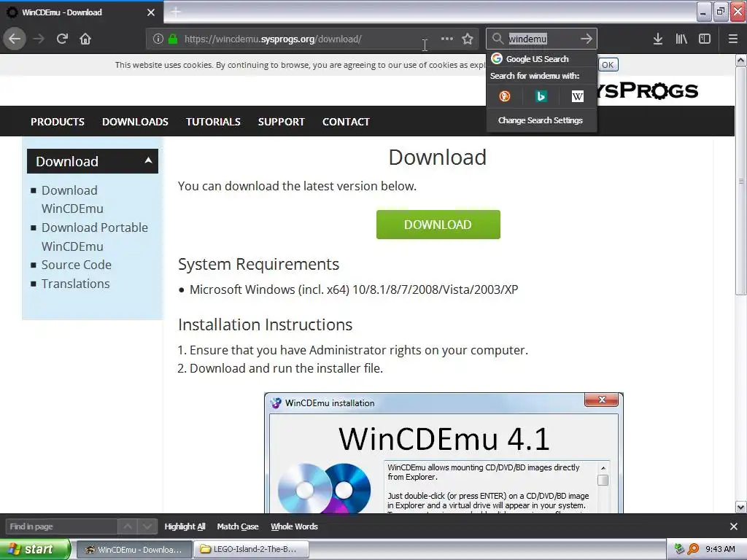Open the DOWNLOADS menu
The height and width of the screenshot is (560, 747).
(135, 122)
